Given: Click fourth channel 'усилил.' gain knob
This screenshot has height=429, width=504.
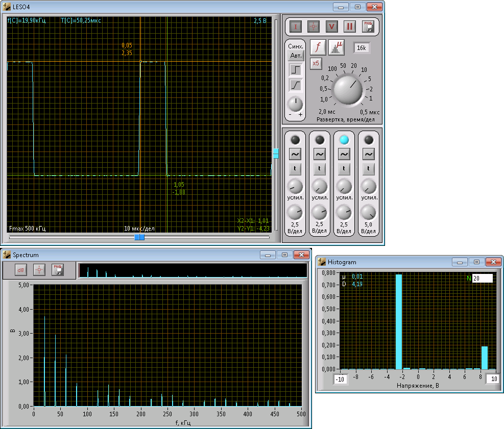Looking at the screenshot, I should click(x=368, y=187).
